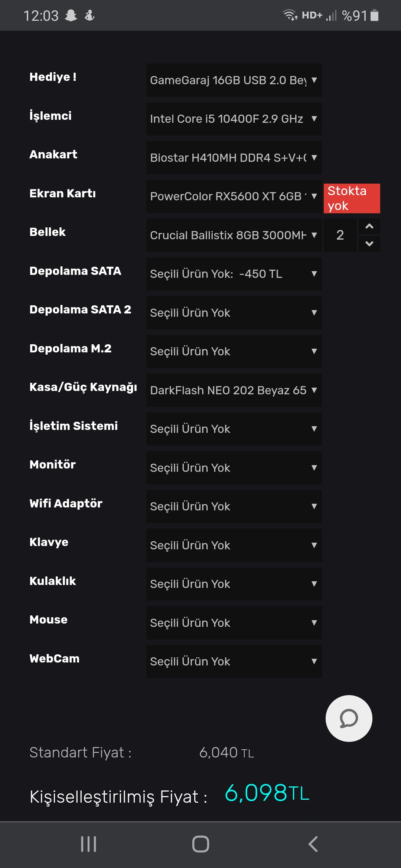Open the Snapchat notification icon in status bar
The height and width of the screenshot is (868, 401).
(71, 16)
